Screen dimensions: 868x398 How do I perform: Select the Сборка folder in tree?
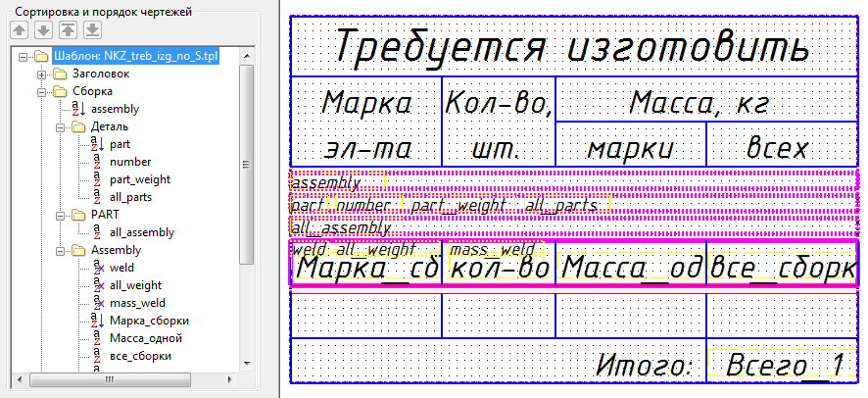[92, 91]
